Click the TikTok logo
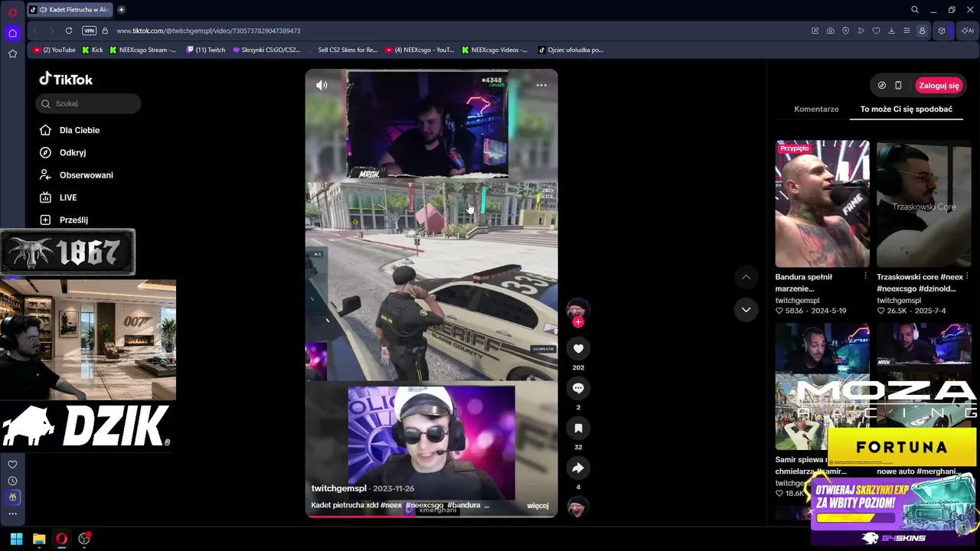 coord(66,79)
